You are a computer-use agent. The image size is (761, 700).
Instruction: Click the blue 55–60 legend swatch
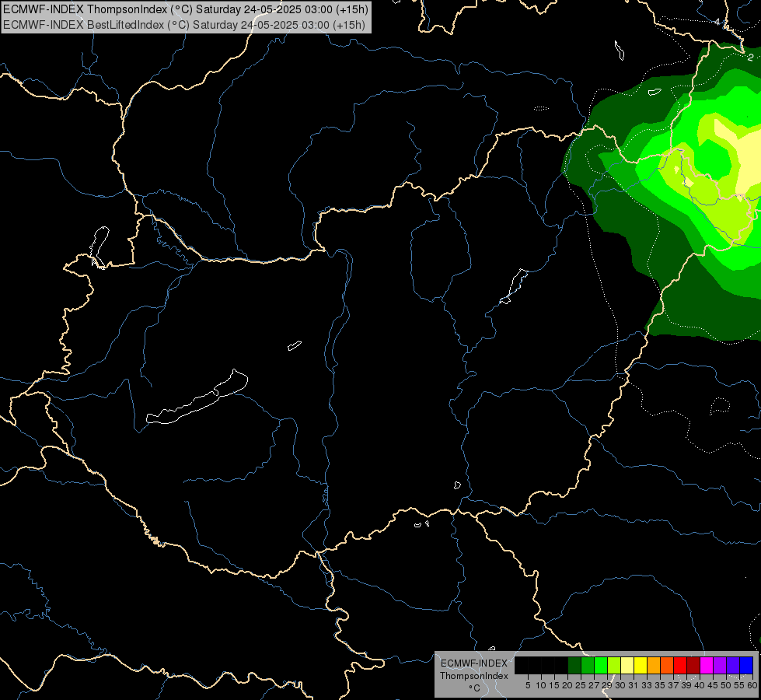[x=746, y=665]
